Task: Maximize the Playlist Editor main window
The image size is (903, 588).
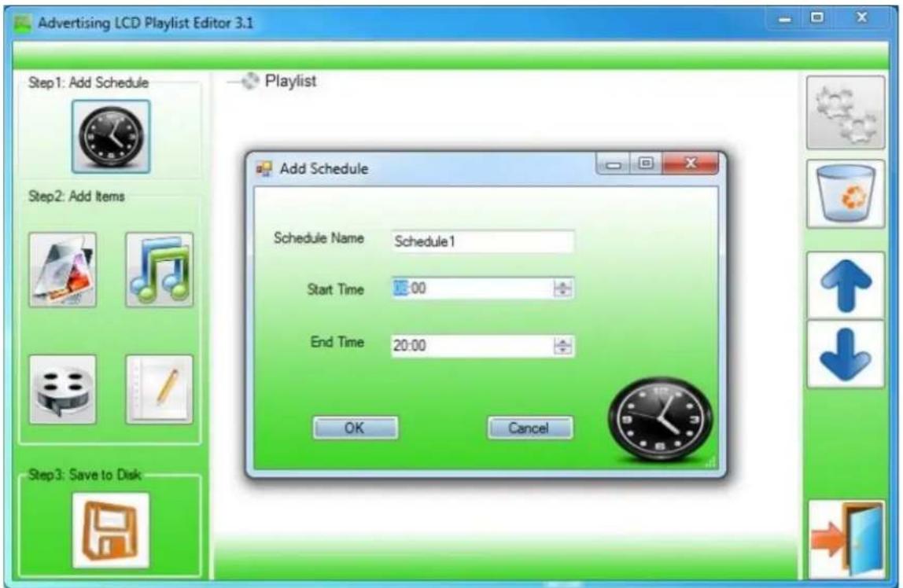Action: coord(817,18)
